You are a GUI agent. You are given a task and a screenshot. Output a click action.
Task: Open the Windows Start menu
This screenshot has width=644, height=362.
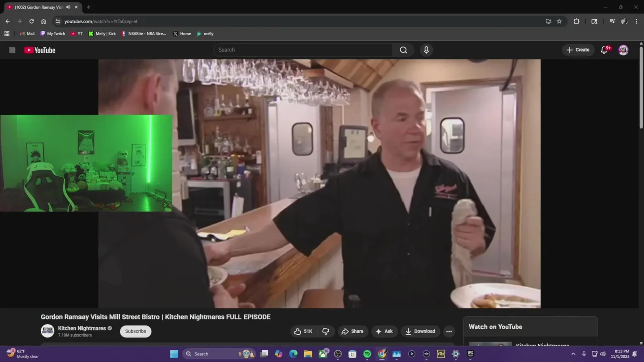[174, 354]
